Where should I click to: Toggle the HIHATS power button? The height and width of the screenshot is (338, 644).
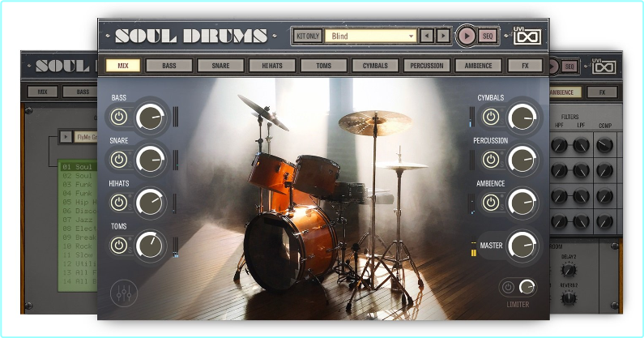point(119,203)
